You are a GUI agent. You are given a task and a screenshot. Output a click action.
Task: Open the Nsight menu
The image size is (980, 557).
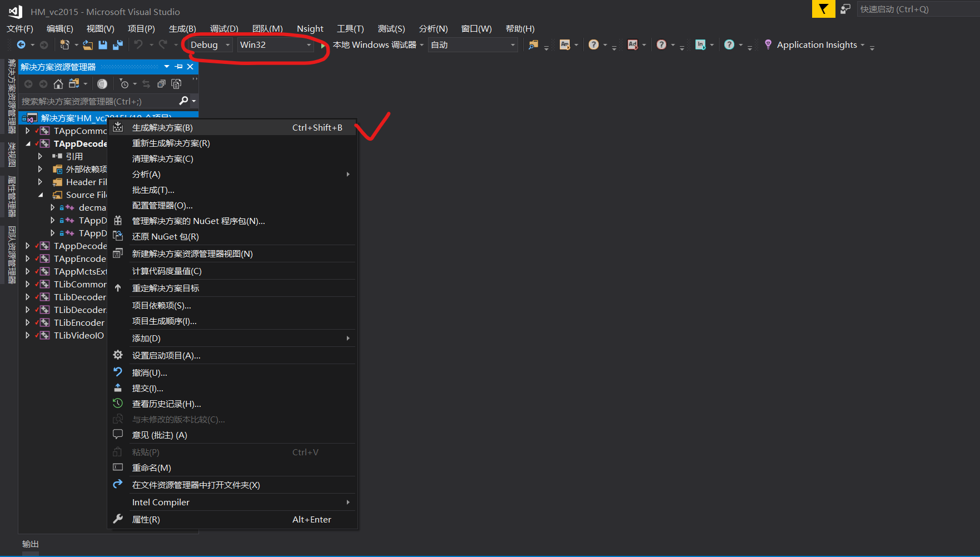click(310, 29)
